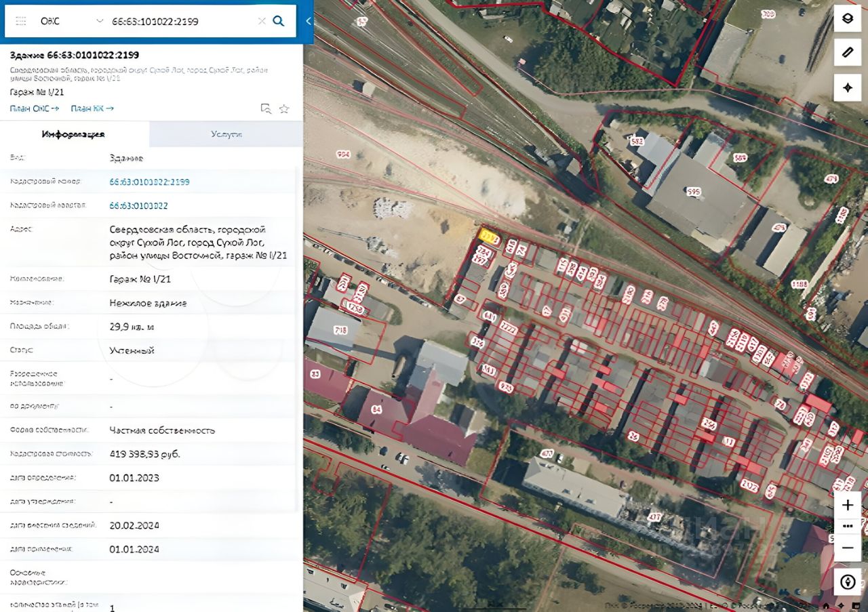
Task: Click the search magnifier icon
Action: coord(278,21)
